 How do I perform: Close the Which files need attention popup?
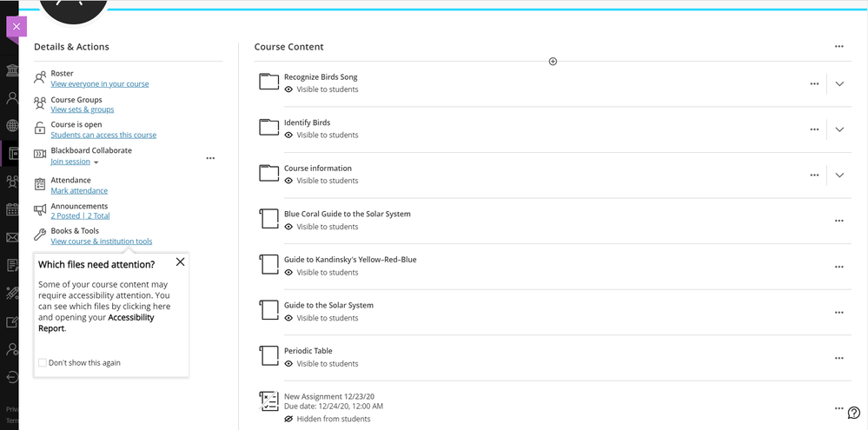point(180,261)
